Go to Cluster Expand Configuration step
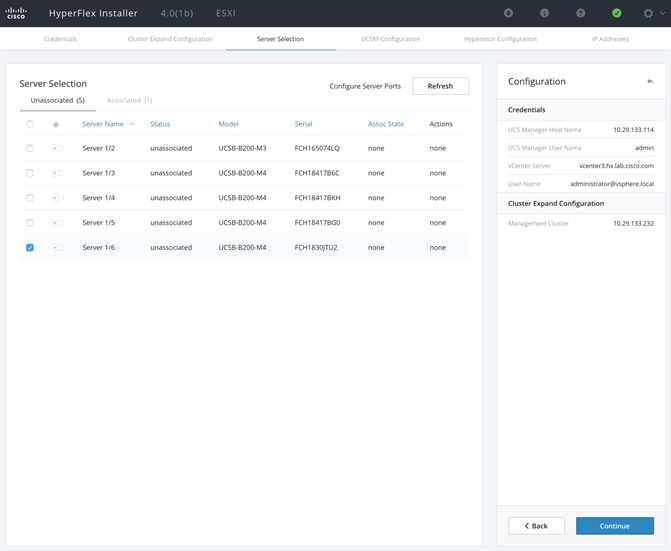The width and height of the screenshot is (671, 551). coord(170,39)
